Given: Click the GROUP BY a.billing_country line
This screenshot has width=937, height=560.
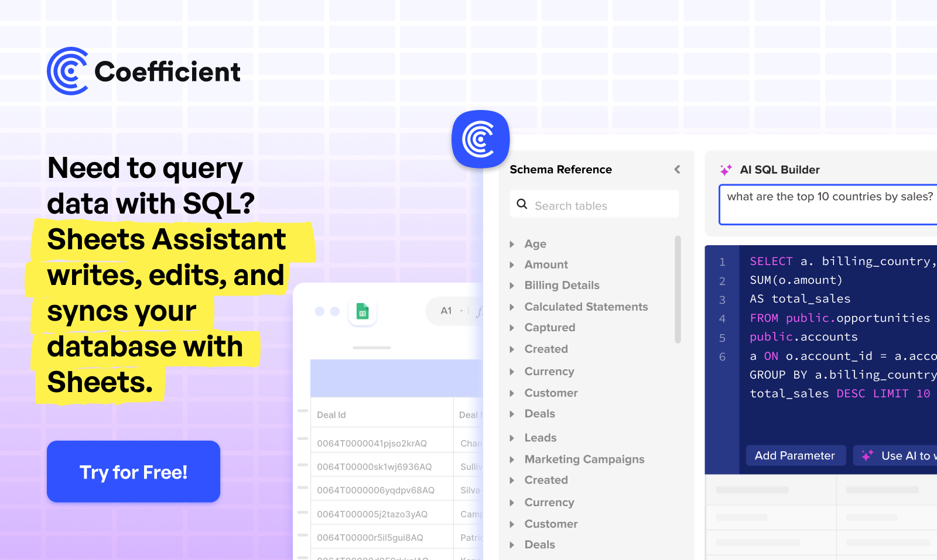Looking at the screenshot, I should pyautogui.click(x=843, y=375).
